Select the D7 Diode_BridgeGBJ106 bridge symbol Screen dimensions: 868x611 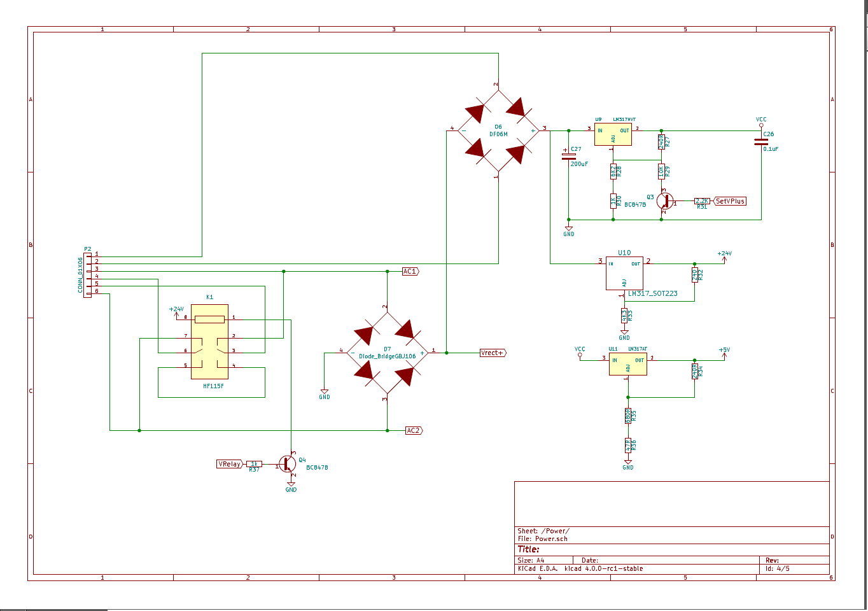tap(387, 352)
